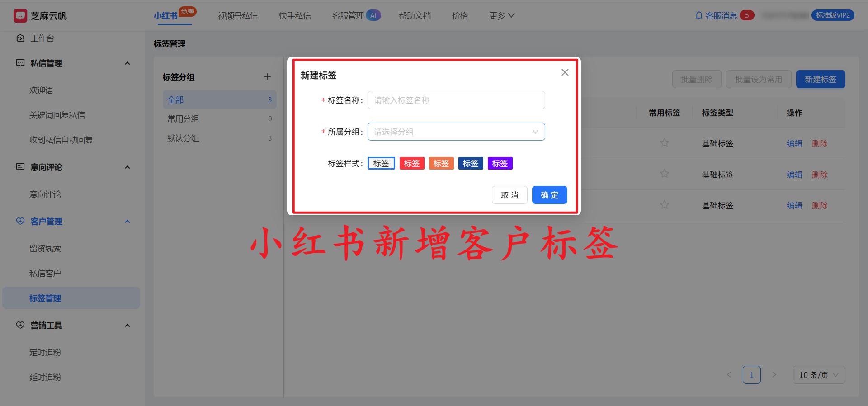Click the 新建标签 button at top right
Viewport: 868px width, 406px height.
pyautogui.click(x=821, y=79)
